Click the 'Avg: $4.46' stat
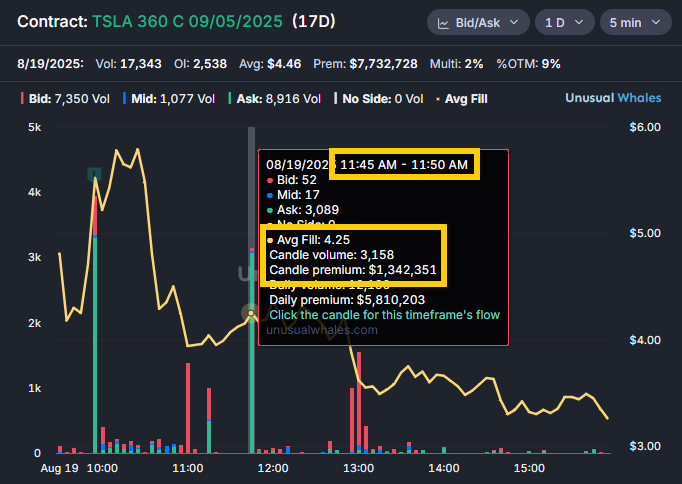The height and width of the screenshot is (484, 682). (270, 64)
